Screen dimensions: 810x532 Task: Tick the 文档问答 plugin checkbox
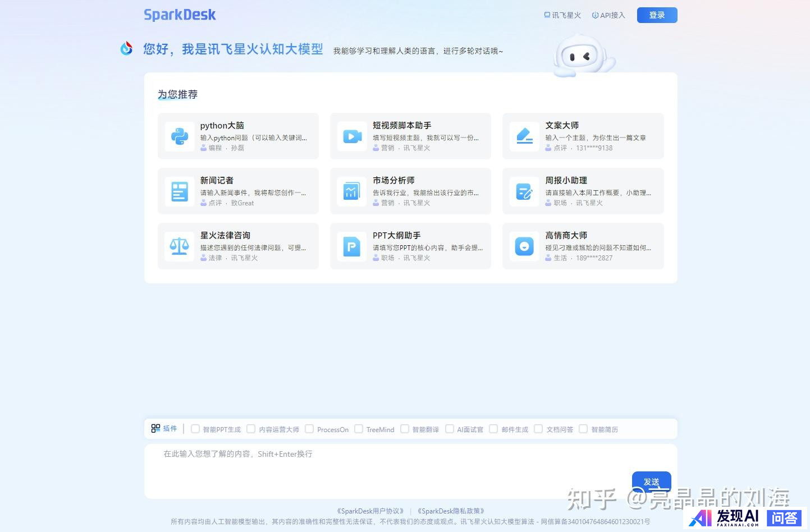point(538,429)
